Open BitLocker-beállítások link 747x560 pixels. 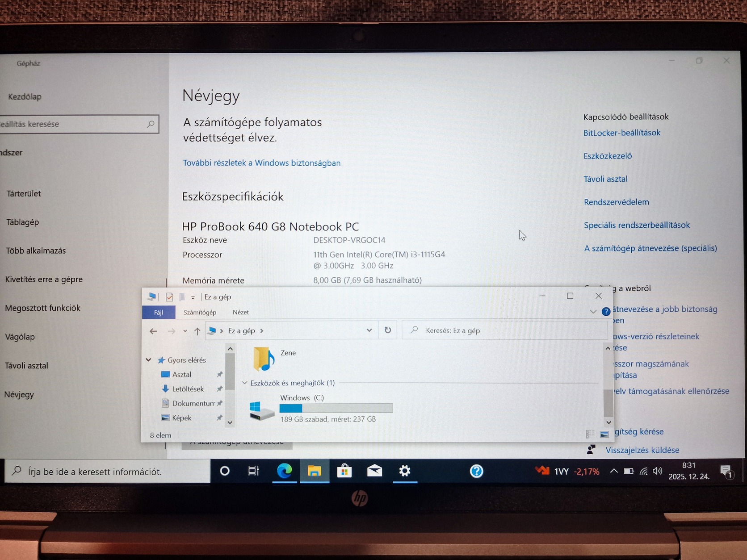click(x=622, y=133)
